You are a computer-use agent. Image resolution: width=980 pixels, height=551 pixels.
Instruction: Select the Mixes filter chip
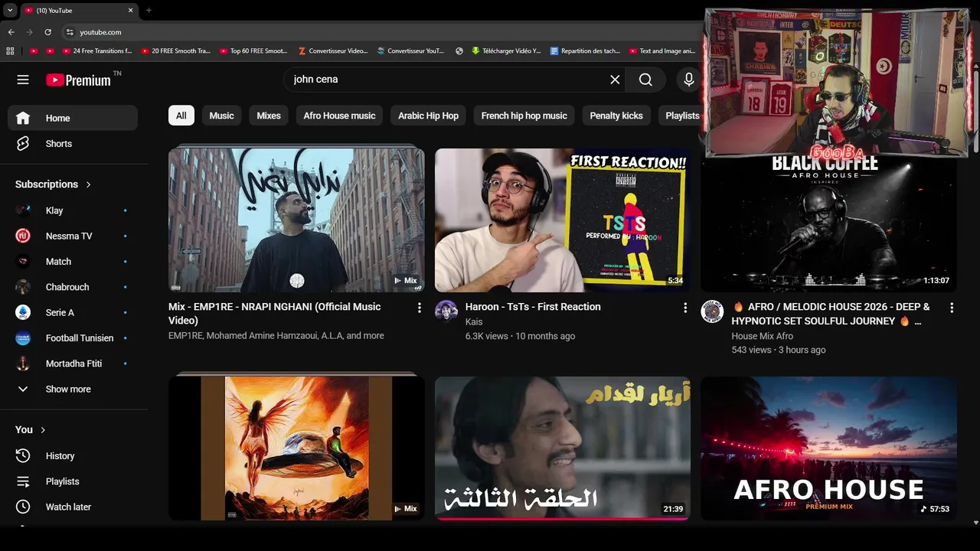coord(269,116)
